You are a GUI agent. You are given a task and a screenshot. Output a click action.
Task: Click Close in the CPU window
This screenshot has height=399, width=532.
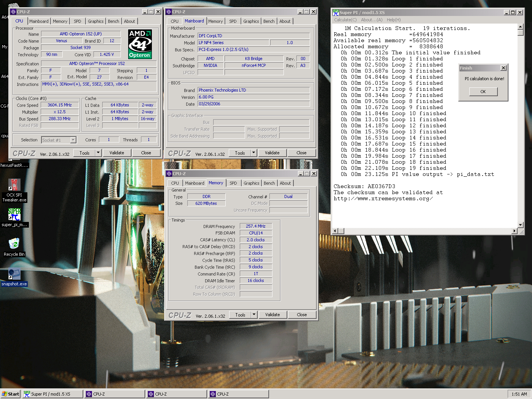(x=146, y=153)
